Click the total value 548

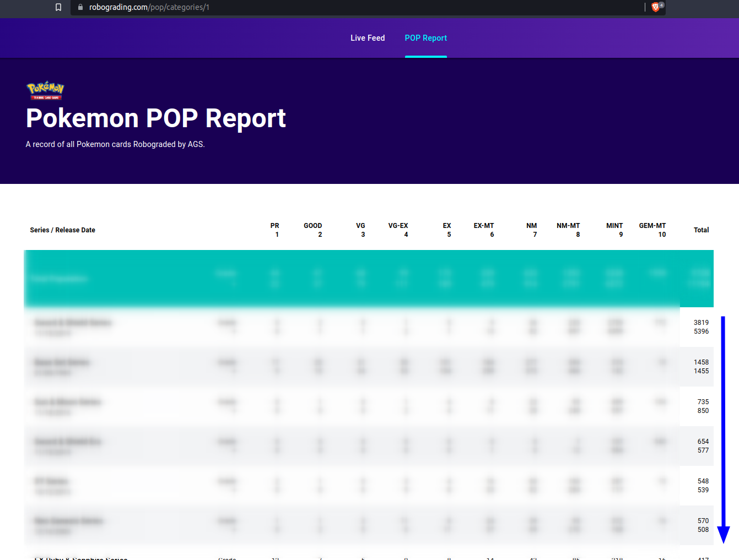click(703, 481)
